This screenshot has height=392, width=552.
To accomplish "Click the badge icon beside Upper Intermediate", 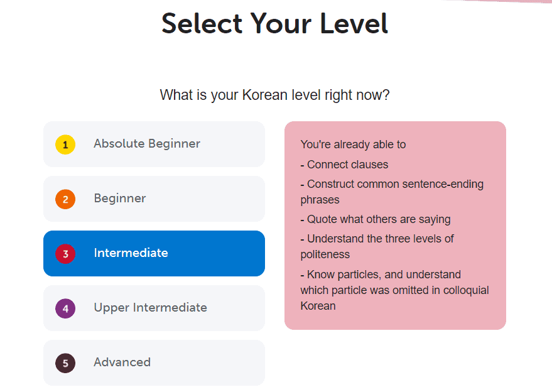I will pos(65,308).
